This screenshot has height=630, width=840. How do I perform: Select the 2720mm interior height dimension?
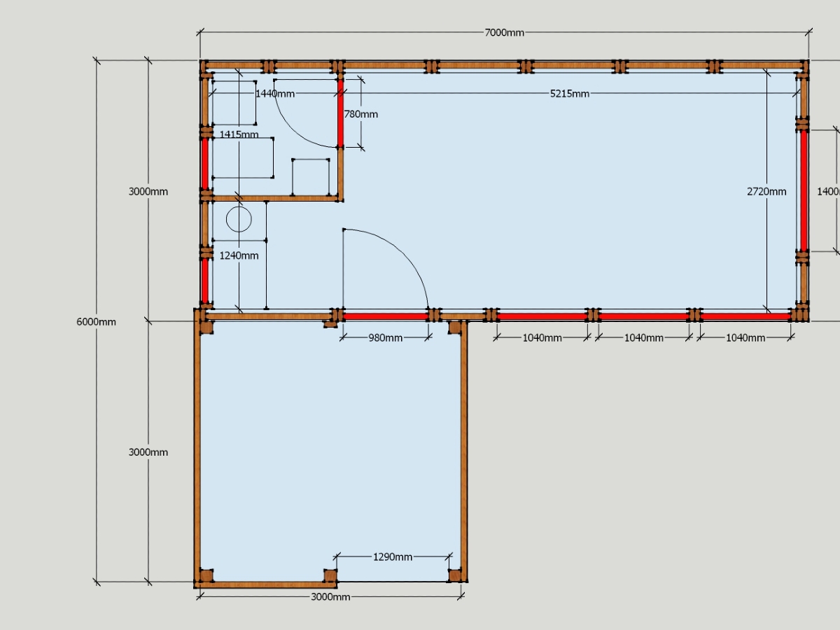(766, 192)
